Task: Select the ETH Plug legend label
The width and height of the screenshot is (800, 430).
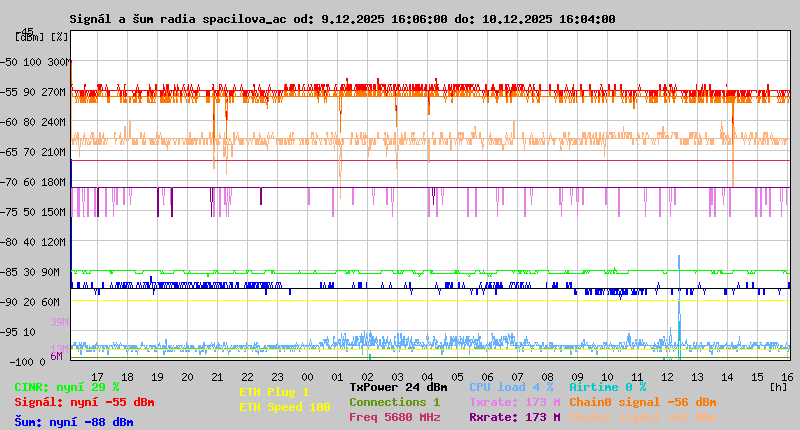Action: coord(274,392)
